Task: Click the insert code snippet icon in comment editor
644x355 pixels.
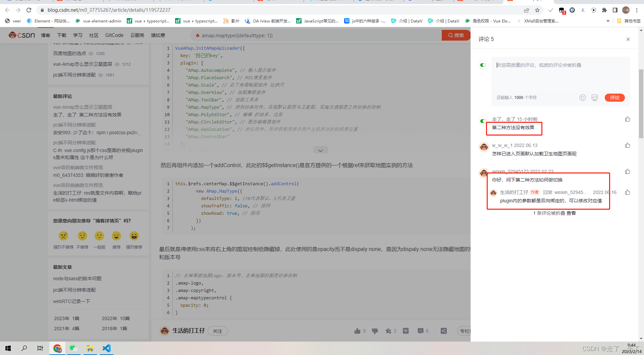Action: coord(595,97)
